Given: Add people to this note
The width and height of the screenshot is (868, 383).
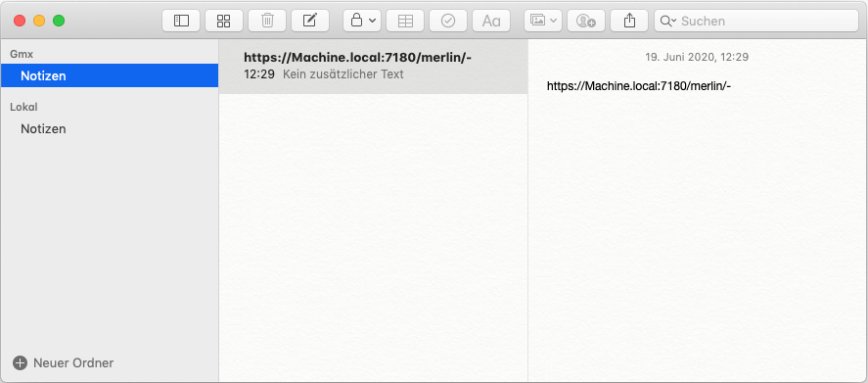Looking at the screenshot, I should pyautogui.click(x=585, y=22).
